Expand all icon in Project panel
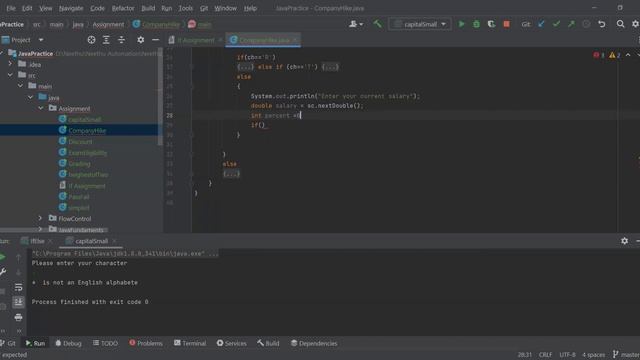 tap(106, 40)
